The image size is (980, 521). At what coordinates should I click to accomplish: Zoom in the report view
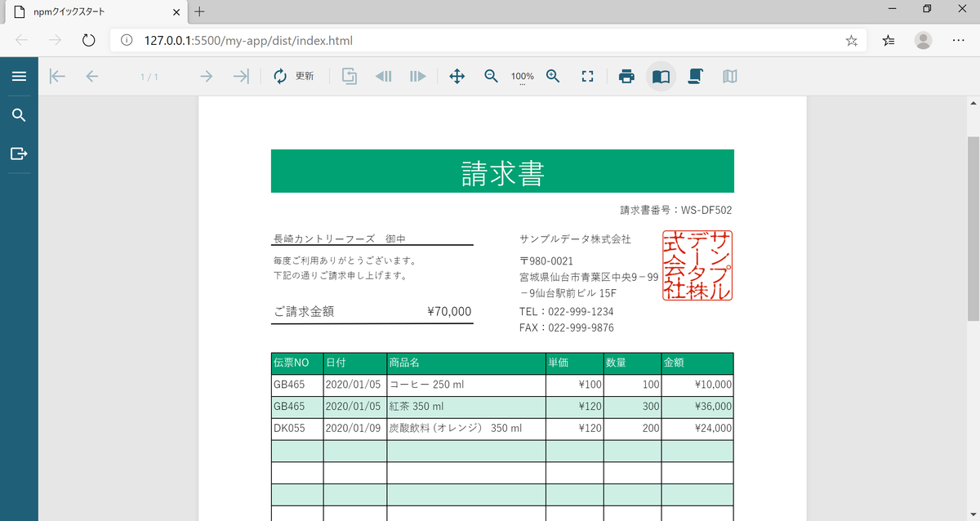click(553, 76)
